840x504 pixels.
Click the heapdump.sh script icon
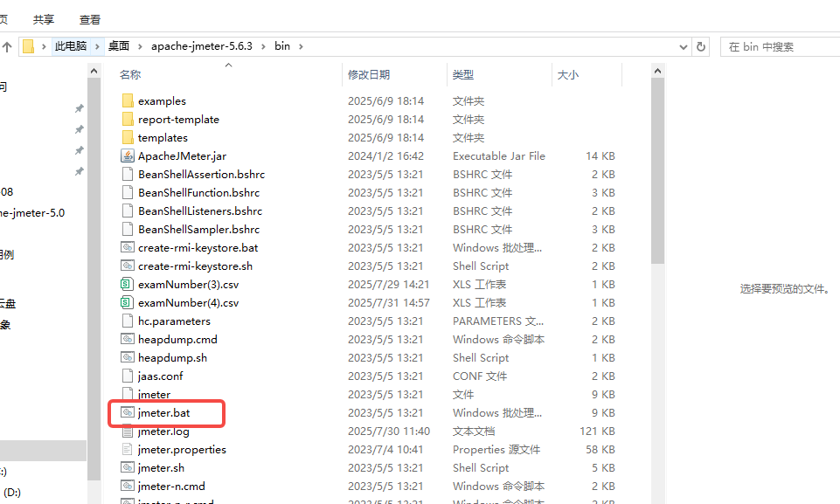(x=128, y=357)
